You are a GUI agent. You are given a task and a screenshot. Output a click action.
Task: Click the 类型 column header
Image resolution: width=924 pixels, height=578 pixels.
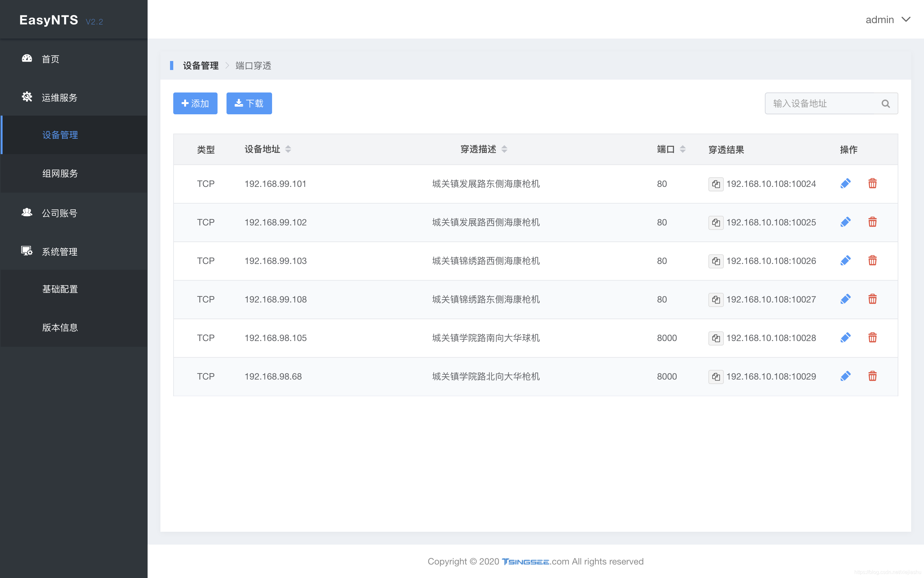(x=206, y=149)
